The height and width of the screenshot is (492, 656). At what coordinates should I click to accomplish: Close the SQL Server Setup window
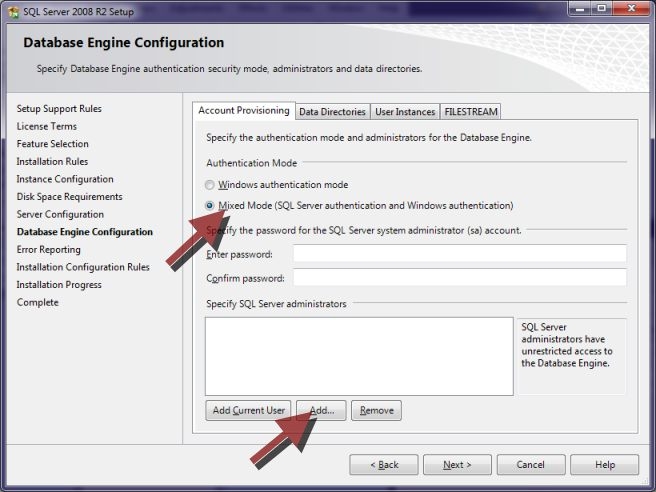[x=632, y=8]
